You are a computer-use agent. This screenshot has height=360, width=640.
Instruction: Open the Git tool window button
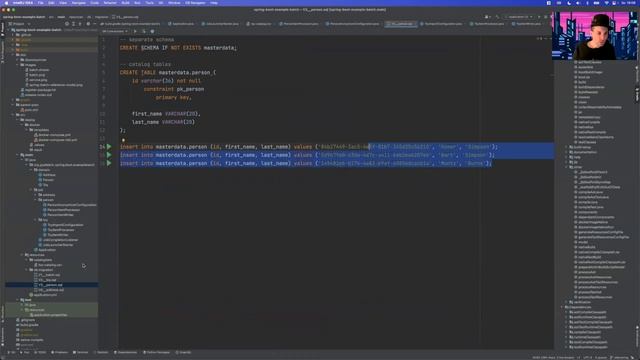pyautogui.click(x=12, y=352)
